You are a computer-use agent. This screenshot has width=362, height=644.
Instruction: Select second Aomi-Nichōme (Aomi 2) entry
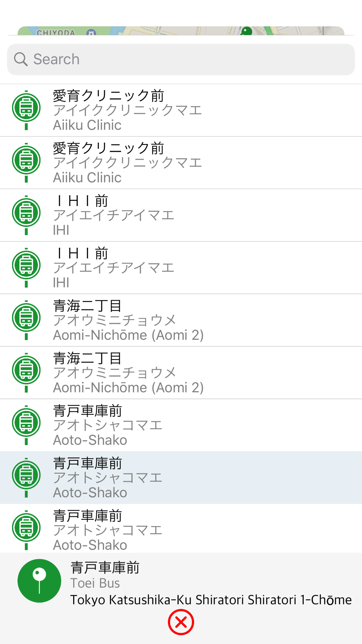click(x=181, y=373)
